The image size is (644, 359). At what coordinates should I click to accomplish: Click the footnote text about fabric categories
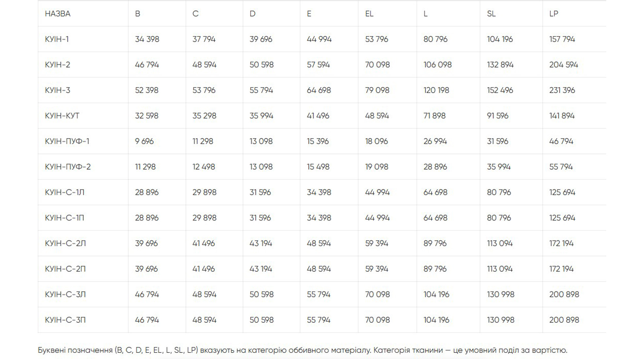[x=302, y=350]
